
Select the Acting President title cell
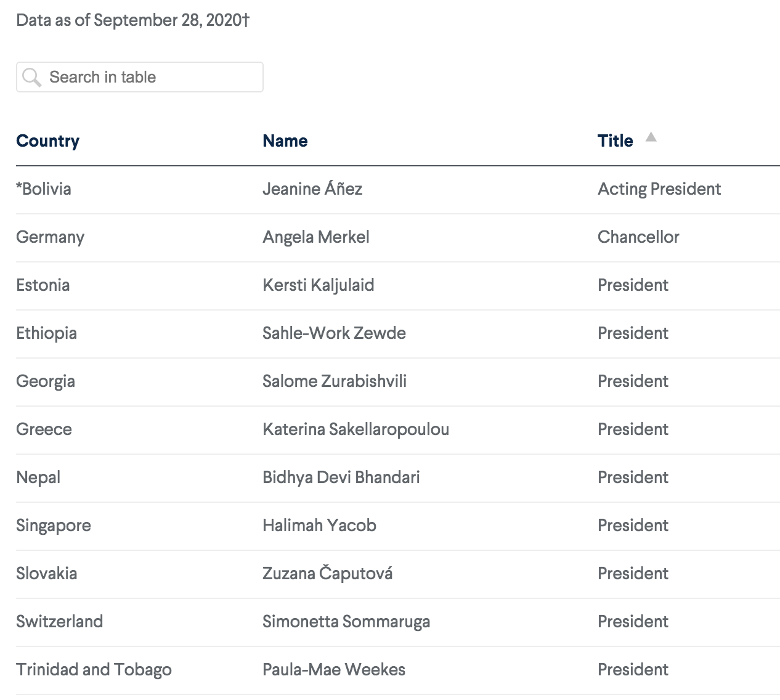[659, 189]
